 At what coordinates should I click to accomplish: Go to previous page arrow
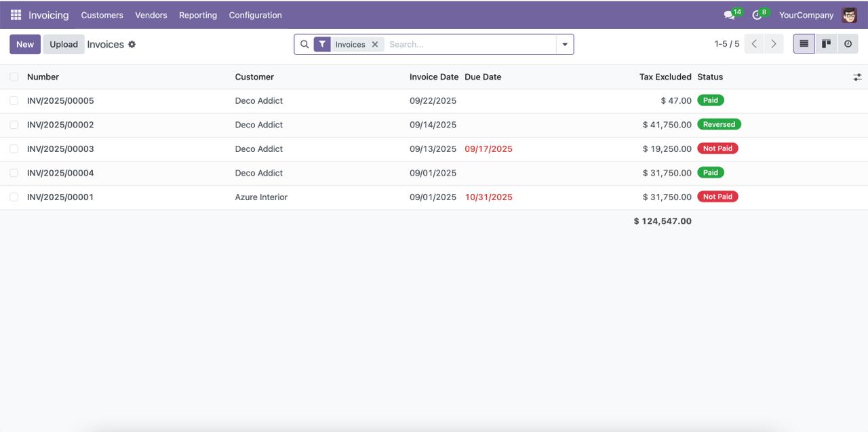point(754,44)
